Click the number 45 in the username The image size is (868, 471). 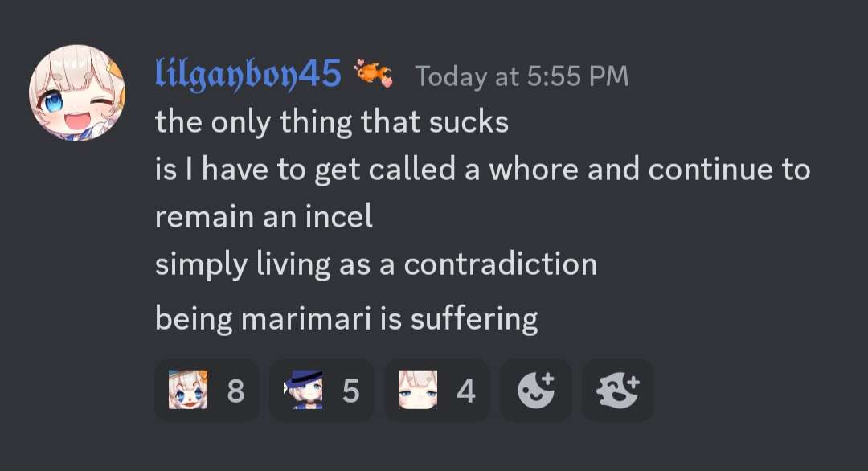click(x=320, y=73)
